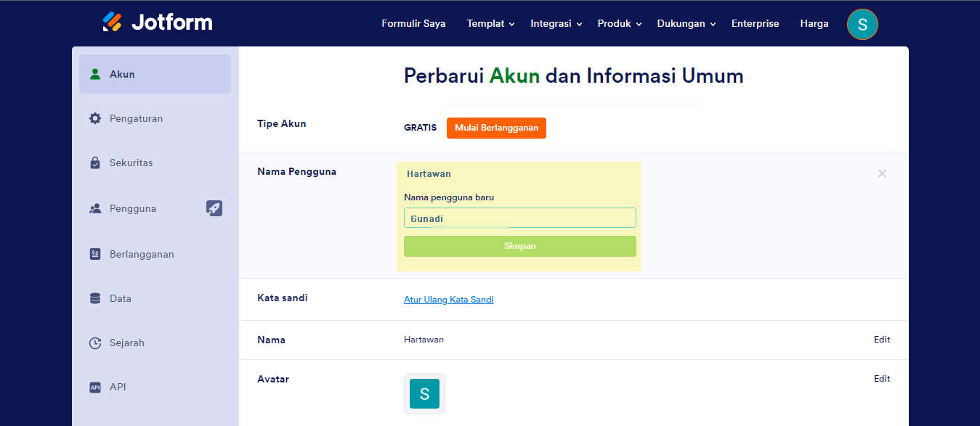
Task: Click Atur Ulang Kata Sandi link
Action: coord(449,300)
